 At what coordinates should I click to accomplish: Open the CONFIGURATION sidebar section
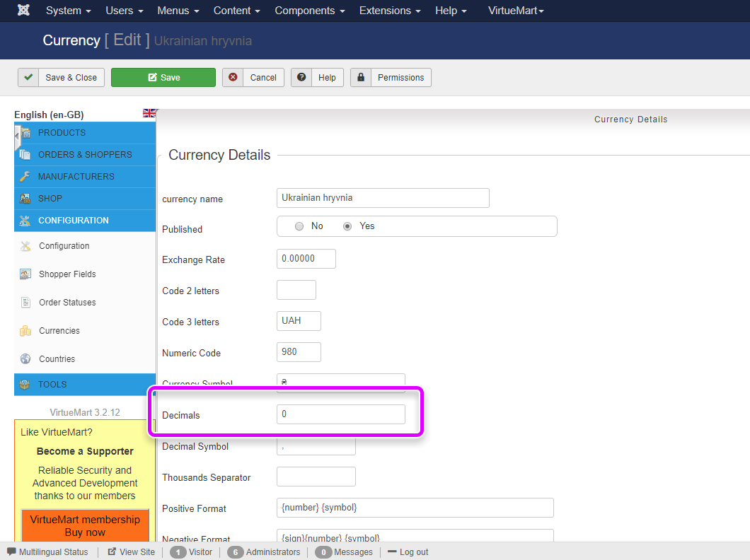click(85, 221)
